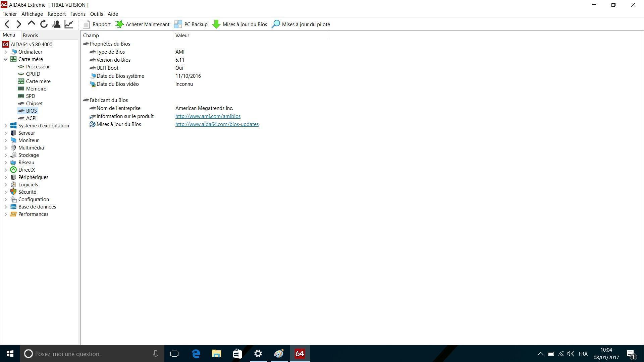644x362 pixels.
Task: Click the Rapport toolbar button
Action: [x=97, y=24]
